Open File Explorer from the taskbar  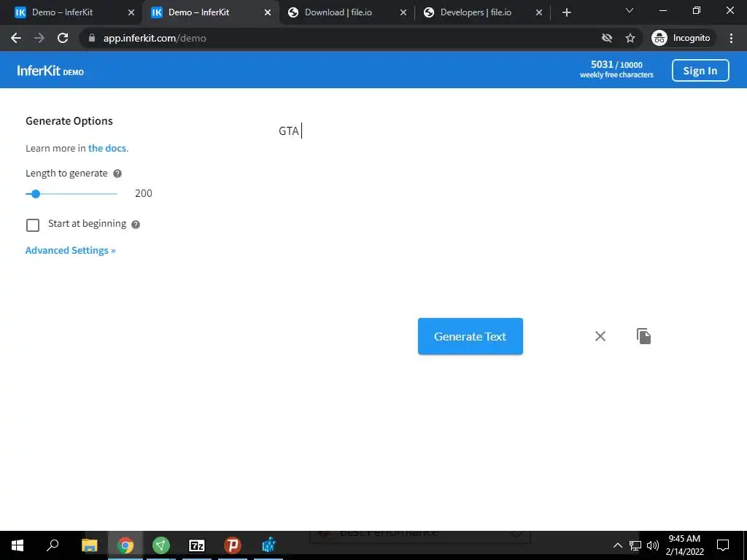(89, 545)
